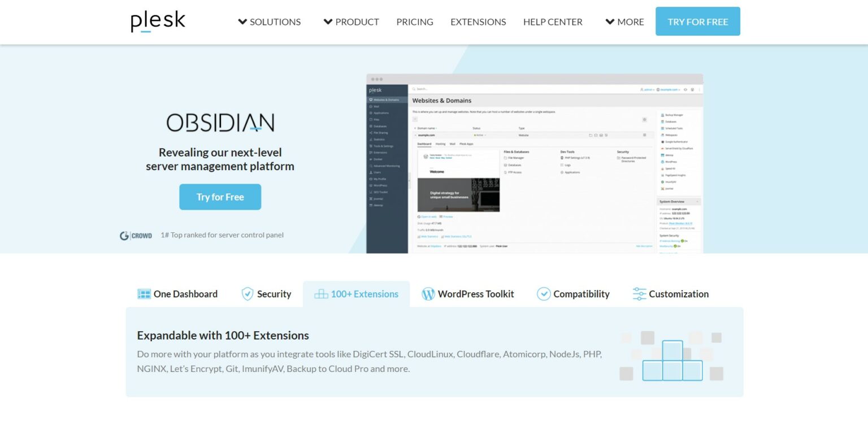This screenshot has height=425, width=868.
Task: Select ServerShield by Cloudflare extension
Action: pyautogui.click(x=676, y=148)
